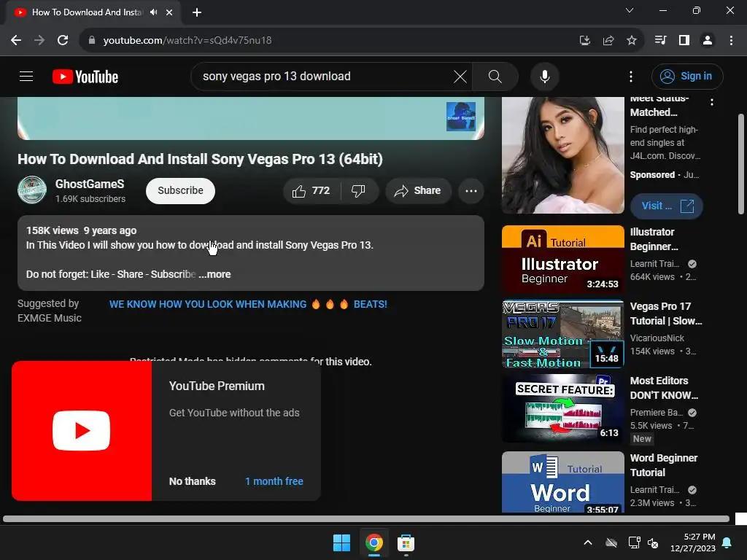Open media controls in Chrome toolbar
The image size is (747, 560).
(x=660, y=40)
